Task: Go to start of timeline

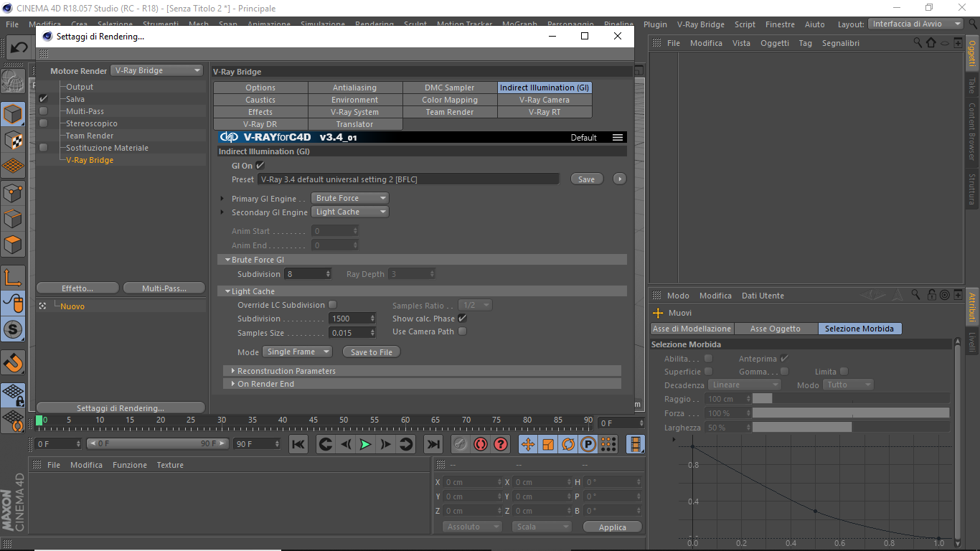Action: pyautogui.click(x=298, y=444)
